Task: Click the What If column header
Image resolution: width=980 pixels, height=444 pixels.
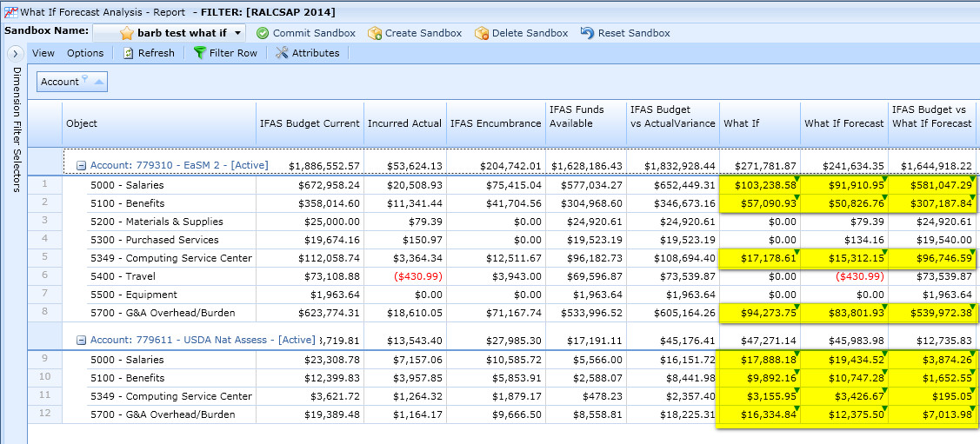Action: point(760,123)
